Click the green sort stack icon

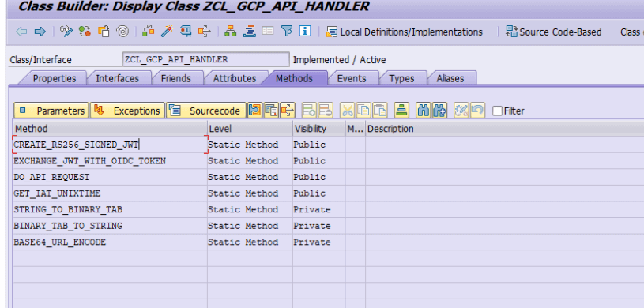pos(401,111)
